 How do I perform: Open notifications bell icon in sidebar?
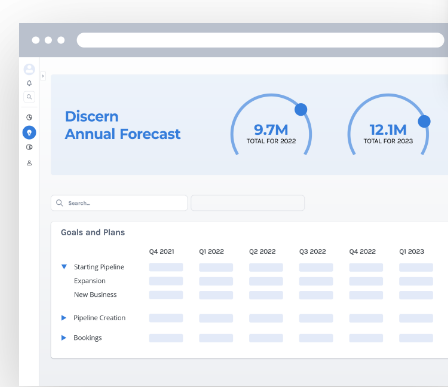[29, 83]
